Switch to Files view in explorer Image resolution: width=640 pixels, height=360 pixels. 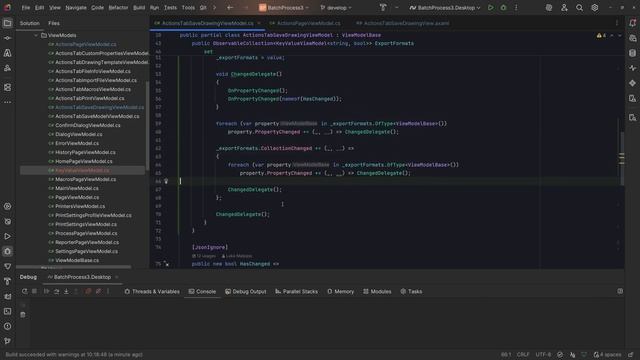54,23
